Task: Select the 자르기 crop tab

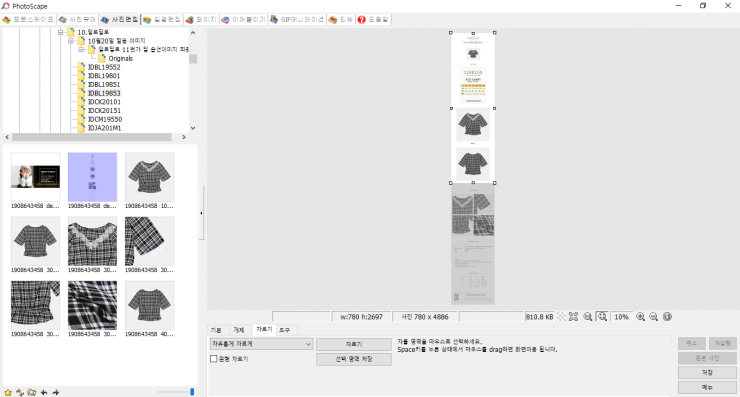Action: point(264,329)
